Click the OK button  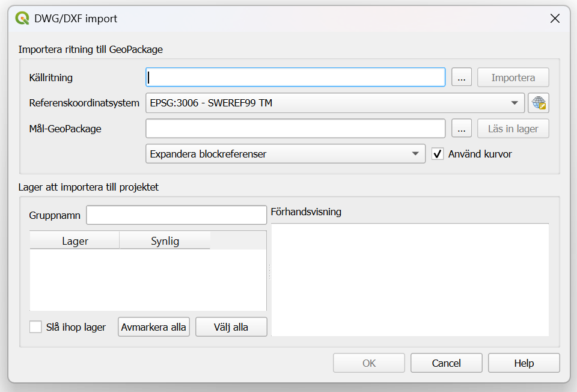(368, 363)
